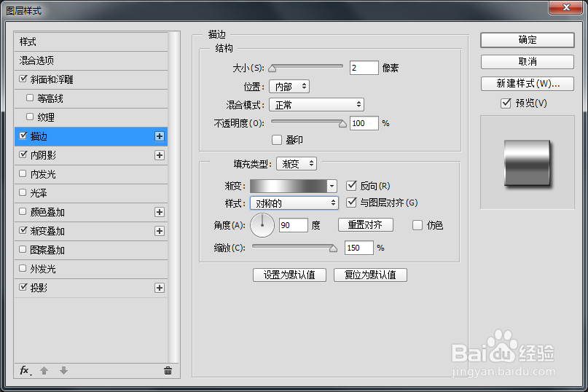Image resolution: width=588 pixels, height=392 pixels.
Task: Delete effect with trash icon
Action: click(x=168, y=371)
